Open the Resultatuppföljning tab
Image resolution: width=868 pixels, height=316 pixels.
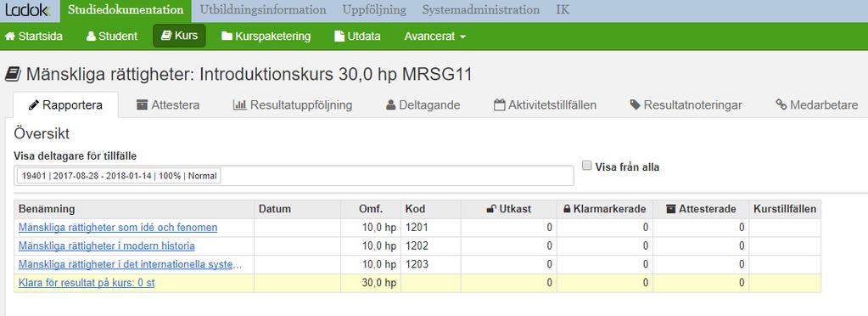293,104
